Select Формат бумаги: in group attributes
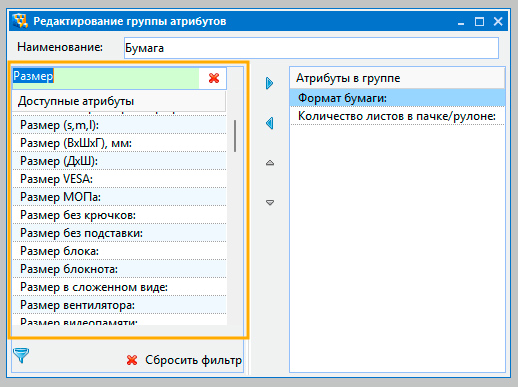Viewport: 518px width, 387px height. click(397, 98)
